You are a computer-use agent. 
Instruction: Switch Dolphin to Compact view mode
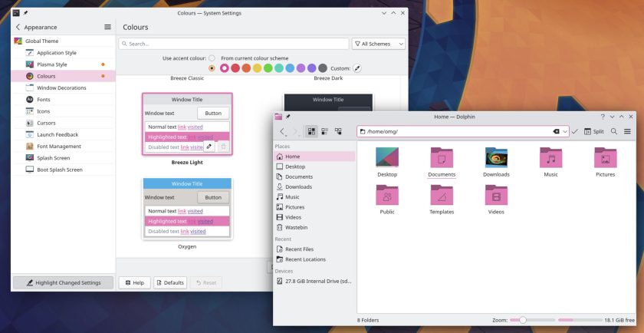click(325, 131)
